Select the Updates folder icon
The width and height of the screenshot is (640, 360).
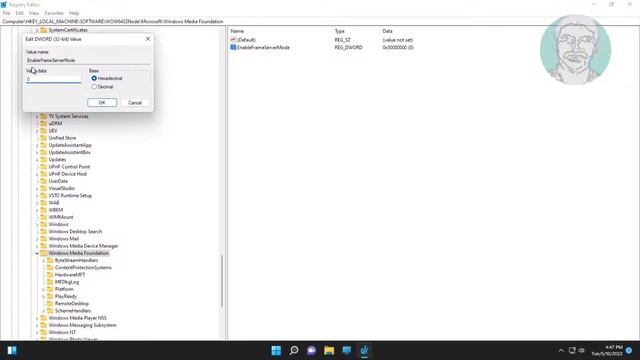(x=44, y=160)
